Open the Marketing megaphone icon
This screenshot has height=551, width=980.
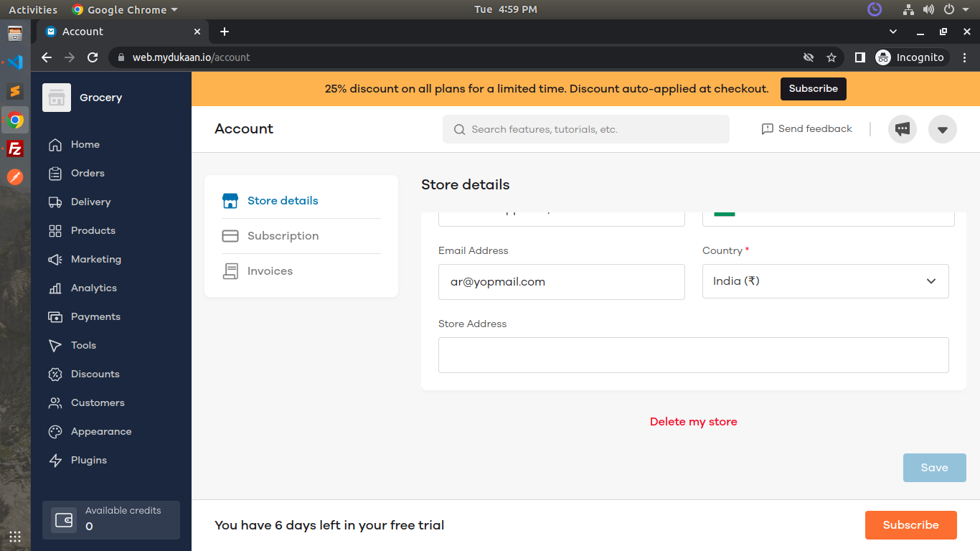[x=55, y=260]
